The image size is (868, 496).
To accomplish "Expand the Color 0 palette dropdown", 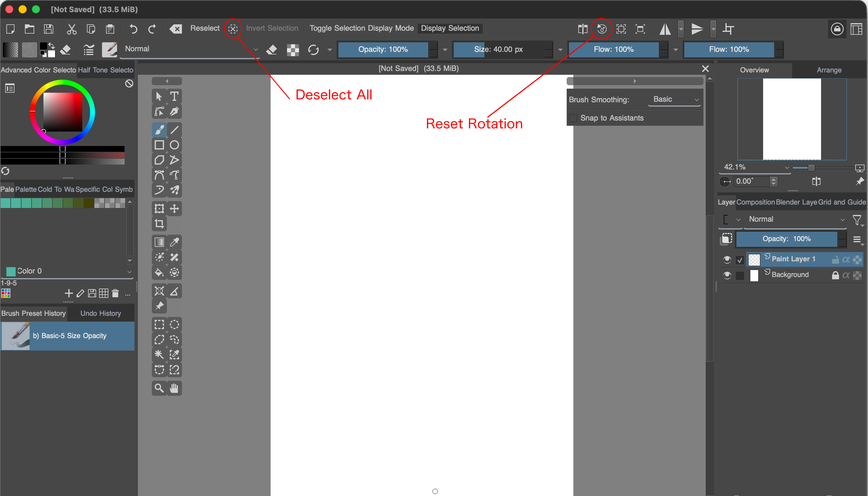I will point(129,271).
